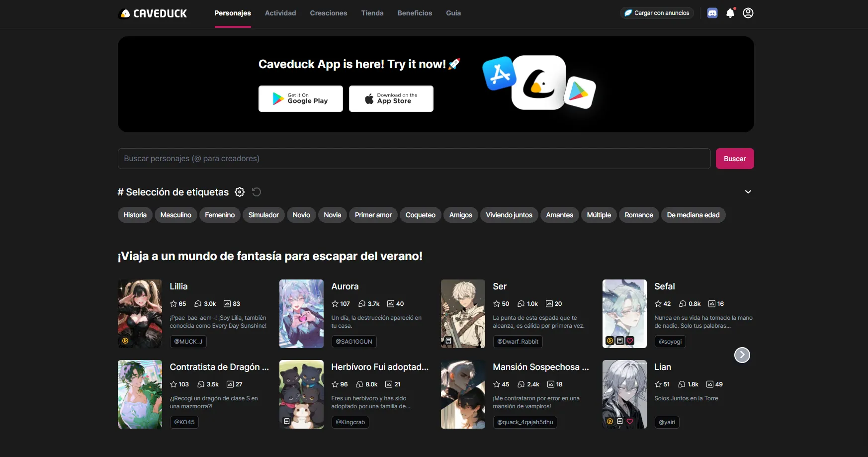Click the heart icon on Sefal thumbnail
The height and width of the screenshot is (457, 868).
630,341
